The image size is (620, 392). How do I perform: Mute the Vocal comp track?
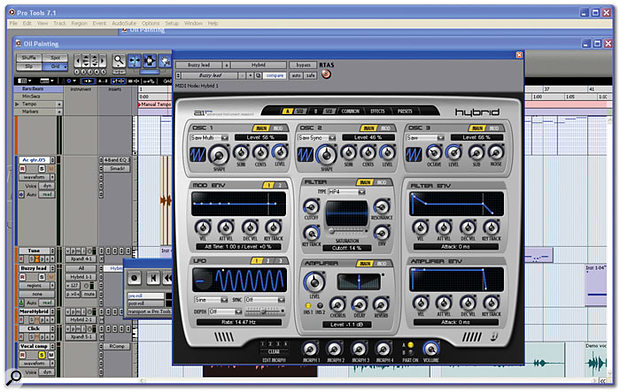[51, 355]
